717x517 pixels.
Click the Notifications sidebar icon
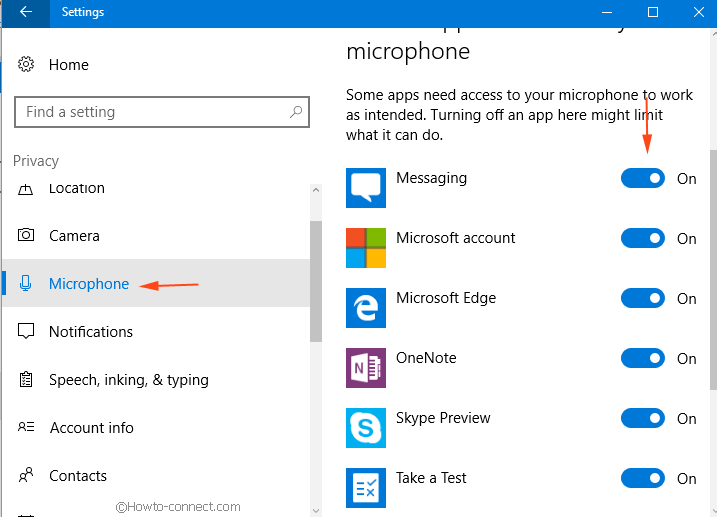coord(26,331)
